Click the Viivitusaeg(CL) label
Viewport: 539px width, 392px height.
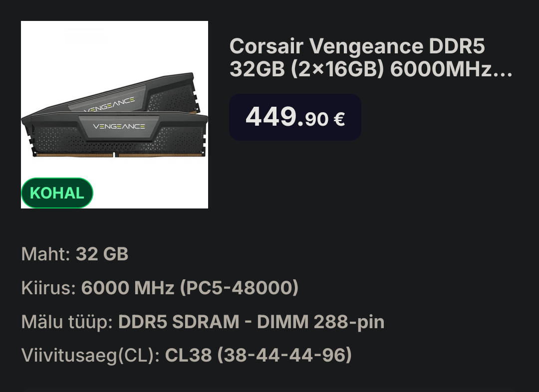(x=90, y=356)
